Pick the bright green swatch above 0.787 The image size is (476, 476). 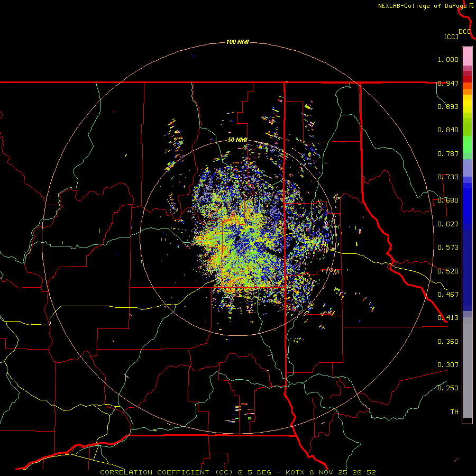tap(467, 144)
